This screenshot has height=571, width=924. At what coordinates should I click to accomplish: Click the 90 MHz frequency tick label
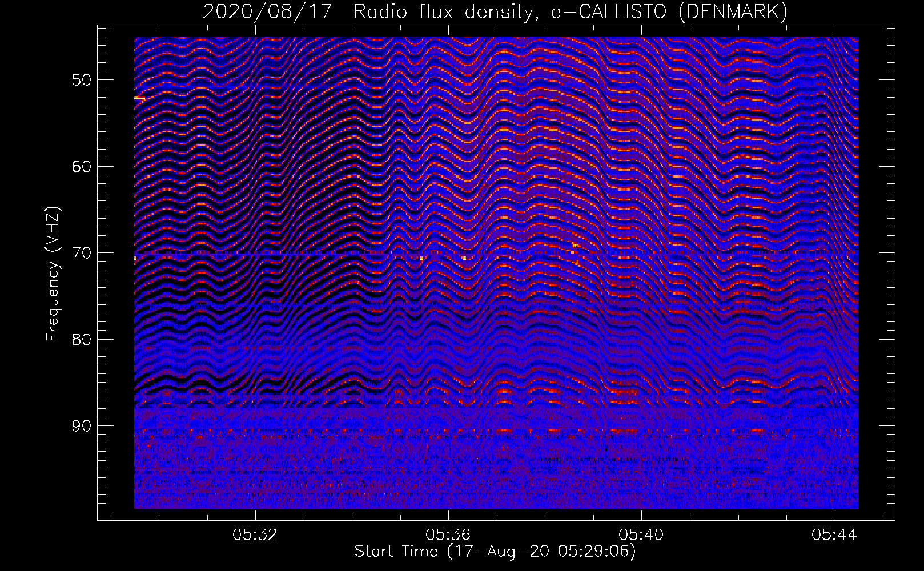coord(82,426)
